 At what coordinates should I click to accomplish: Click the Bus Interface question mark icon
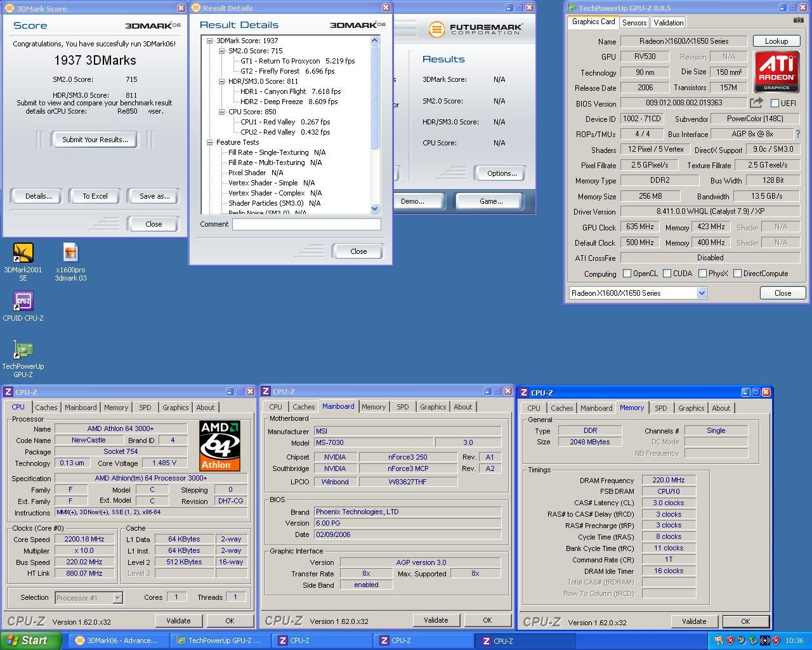pyautogui.click(x=797, y=134)
